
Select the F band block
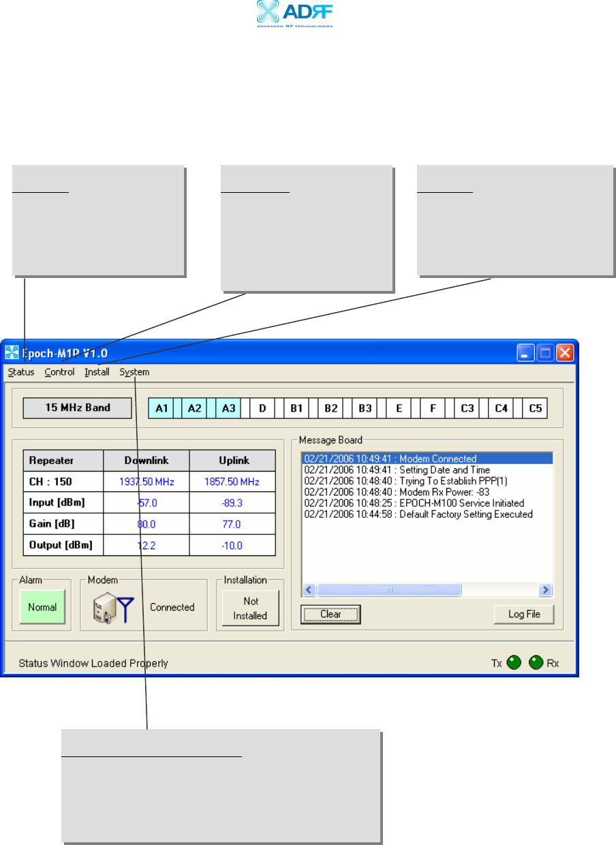433,409
